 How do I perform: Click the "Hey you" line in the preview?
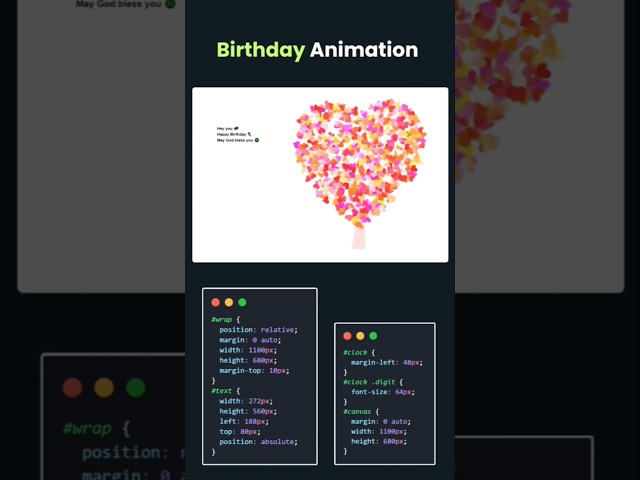click(x=228, y=129)
